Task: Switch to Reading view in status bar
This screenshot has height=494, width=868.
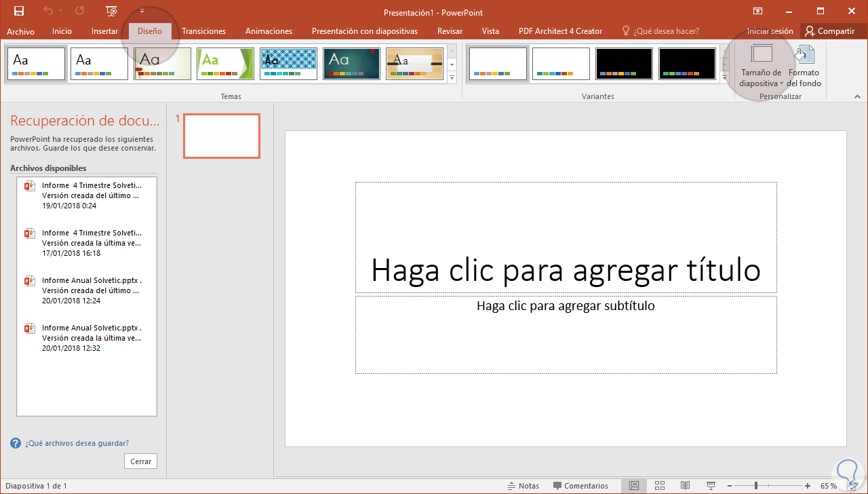Action: [686, 486]
